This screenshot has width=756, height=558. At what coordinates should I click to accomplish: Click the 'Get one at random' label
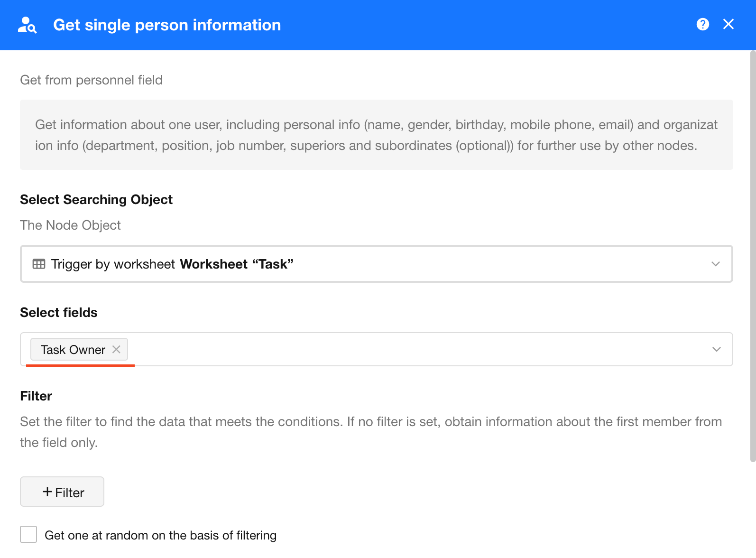160,535
